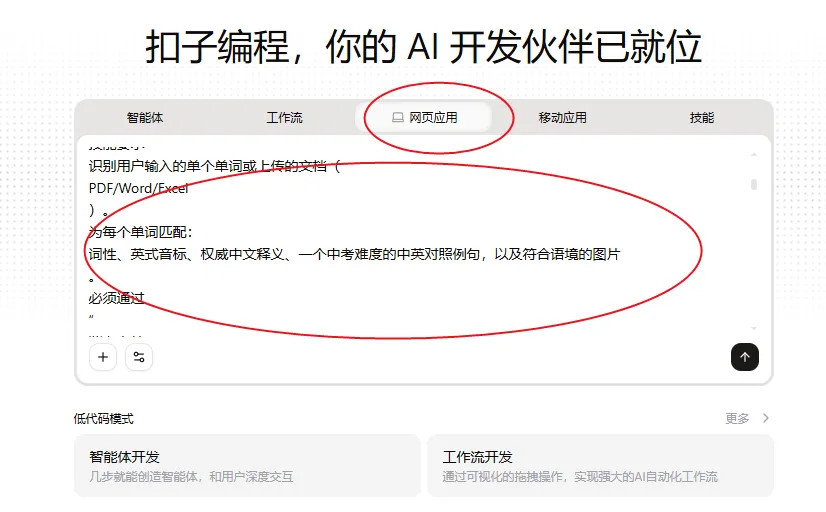This screenshot has width=826, height=512.
Task: Click the line 识别用户输入的单个单词
Action: [215, 166]
